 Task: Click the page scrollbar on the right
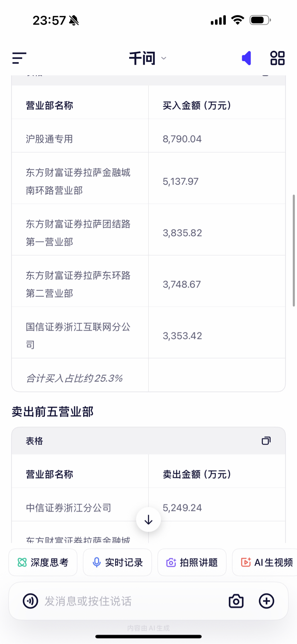point(294,251)
